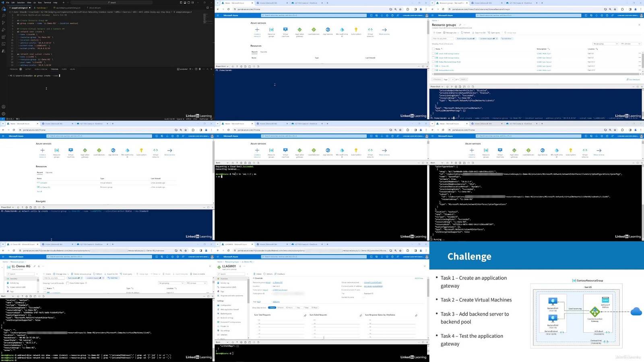Select the 7 days range on LLAGW01
644x362 pixels.
point(306,308)
